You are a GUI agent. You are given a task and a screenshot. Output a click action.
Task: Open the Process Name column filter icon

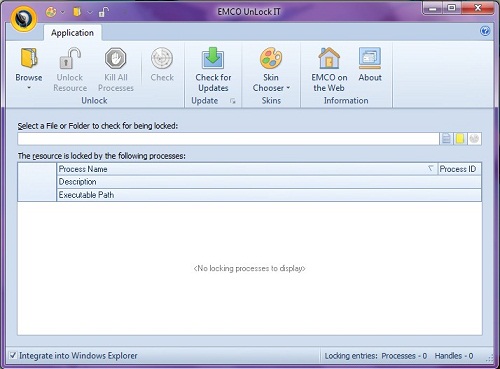point(431,169)
